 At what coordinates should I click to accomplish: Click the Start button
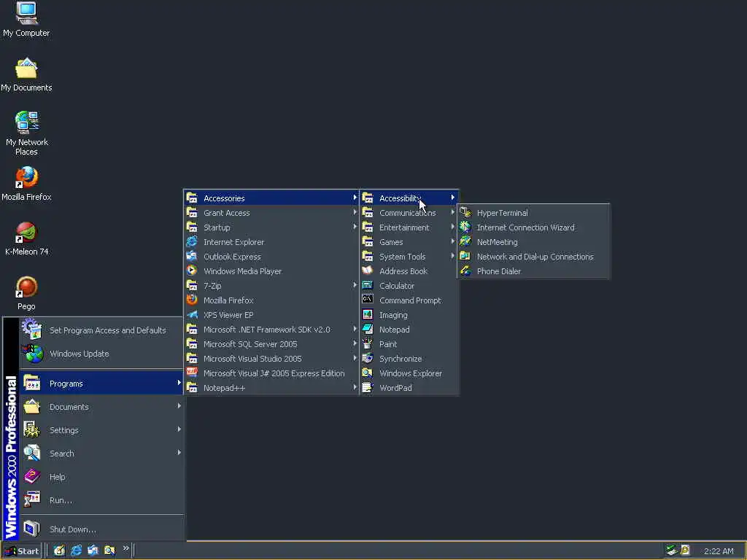pos(23,551)
